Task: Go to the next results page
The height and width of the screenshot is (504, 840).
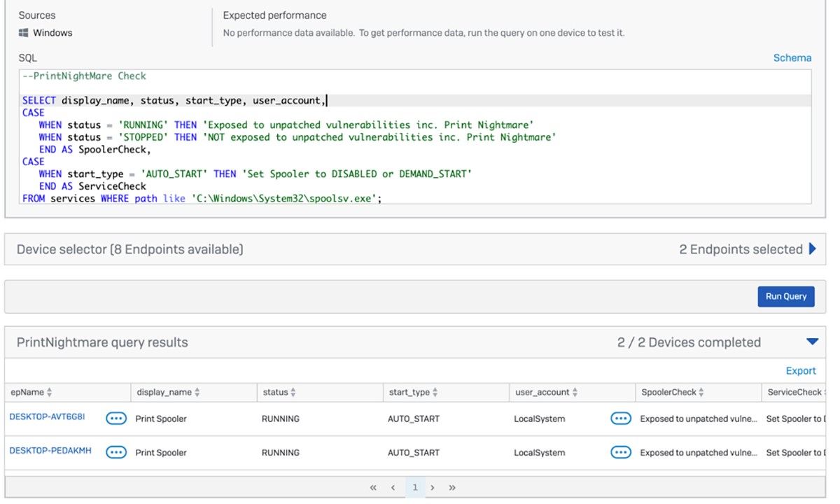Action: coord(433,488)
